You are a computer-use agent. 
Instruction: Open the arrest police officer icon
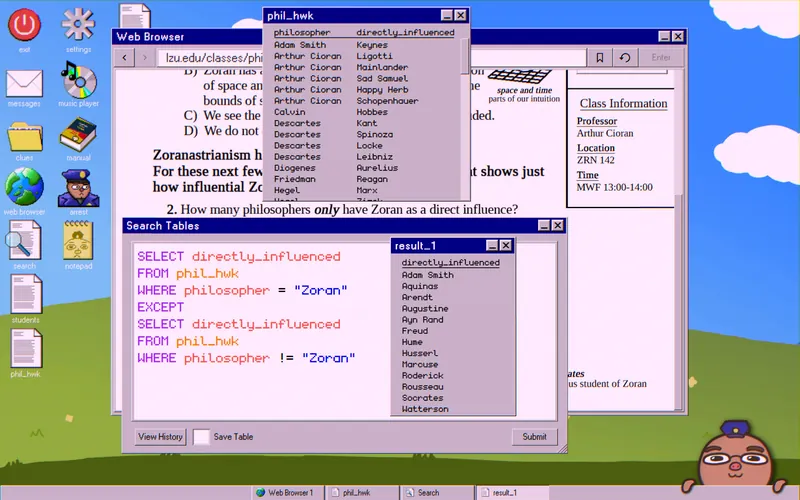[78, 188]
